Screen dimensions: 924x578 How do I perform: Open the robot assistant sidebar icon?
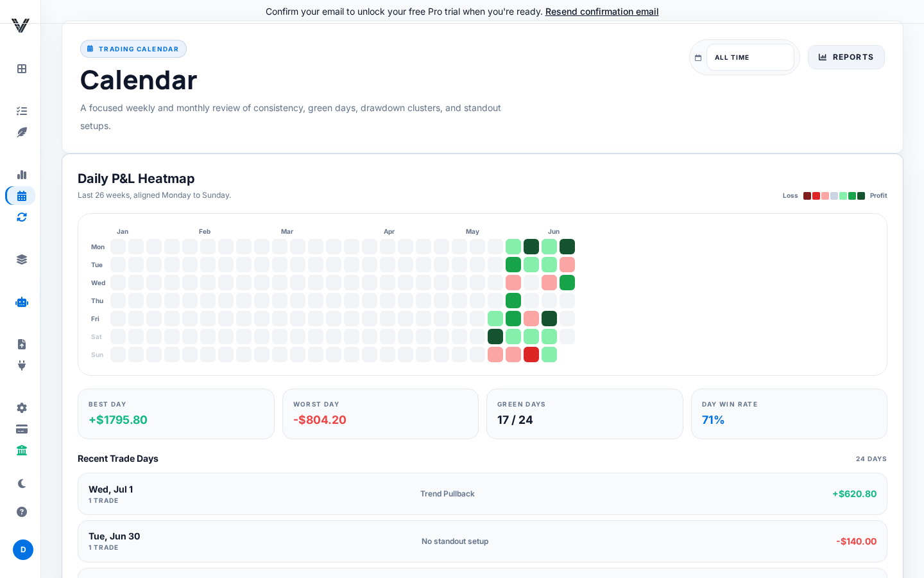coord(22,302)
